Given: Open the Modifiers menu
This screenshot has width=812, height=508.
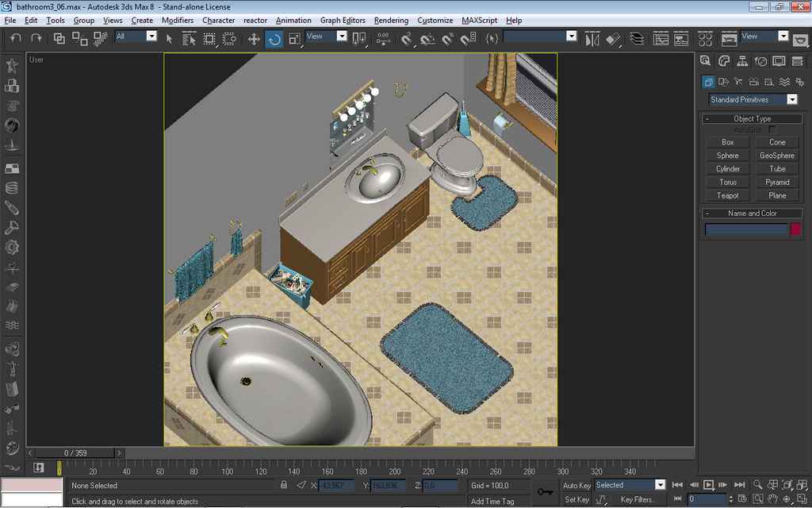Looking at the screenshot, I should (x=177, y=20).
